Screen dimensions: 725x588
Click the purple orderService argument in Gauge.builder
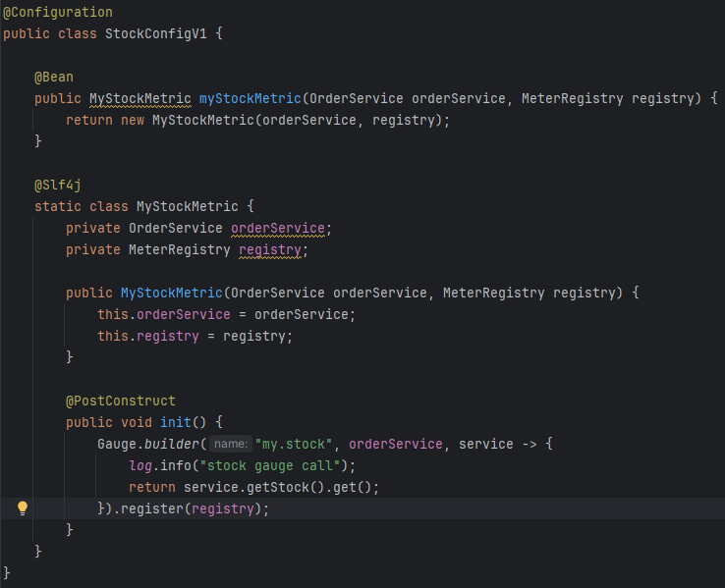coord(396,444)
